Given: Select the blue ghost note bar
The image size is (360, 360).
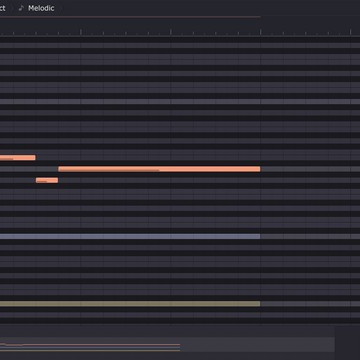Looking at the screenshot, I should (130, 236).
